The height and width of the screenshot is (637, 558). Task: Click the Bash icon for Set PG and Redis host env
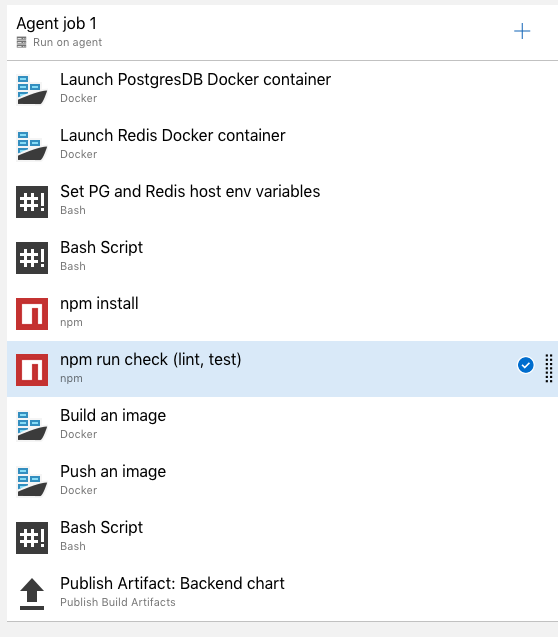pos(32,202)
